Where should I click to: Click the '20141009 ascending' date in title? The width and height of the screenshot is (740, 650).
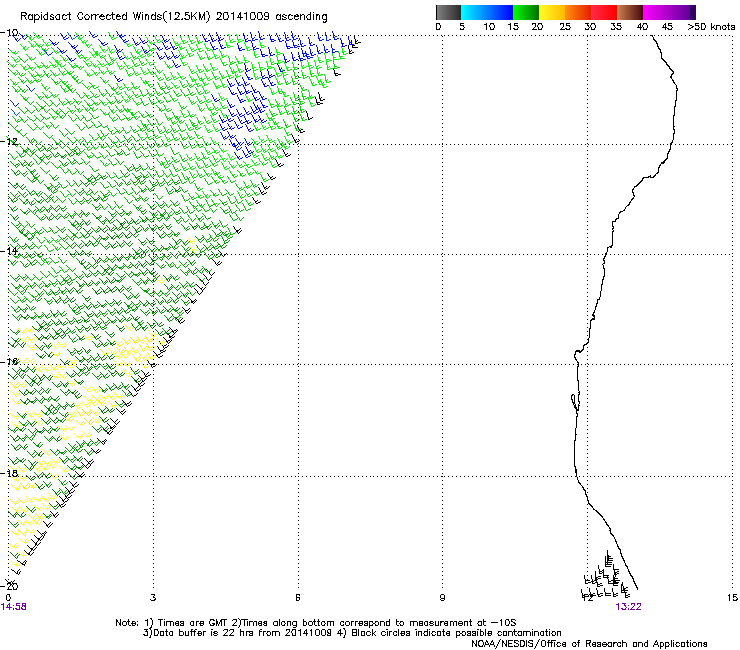271,17
